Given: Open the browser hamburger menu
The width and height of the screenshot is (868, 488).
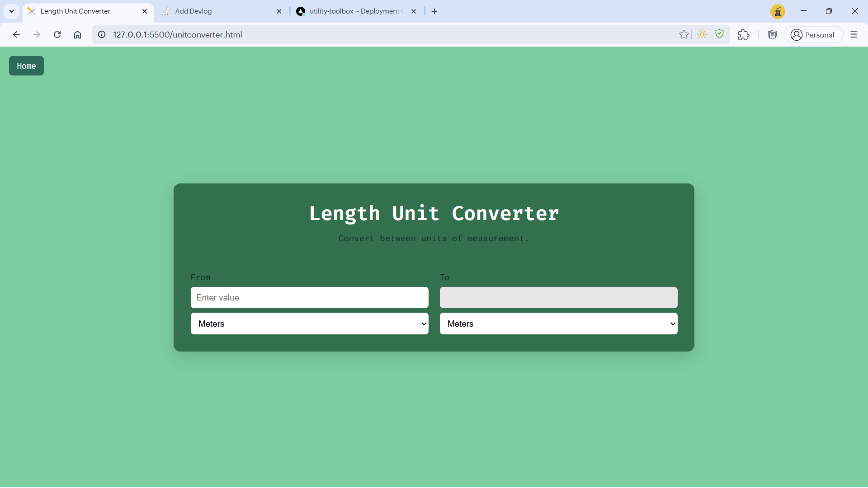Looking at the screenshot, I should tap(854, 35).
